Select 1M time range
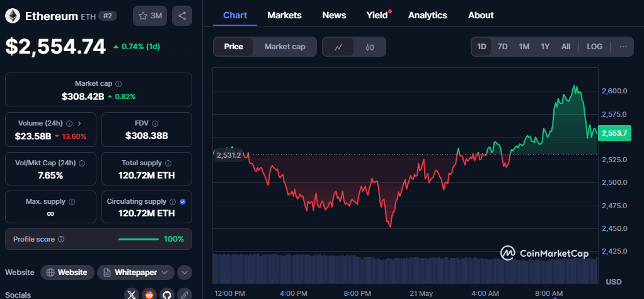This screenshot has height=299, width=644. click(524, 47)
